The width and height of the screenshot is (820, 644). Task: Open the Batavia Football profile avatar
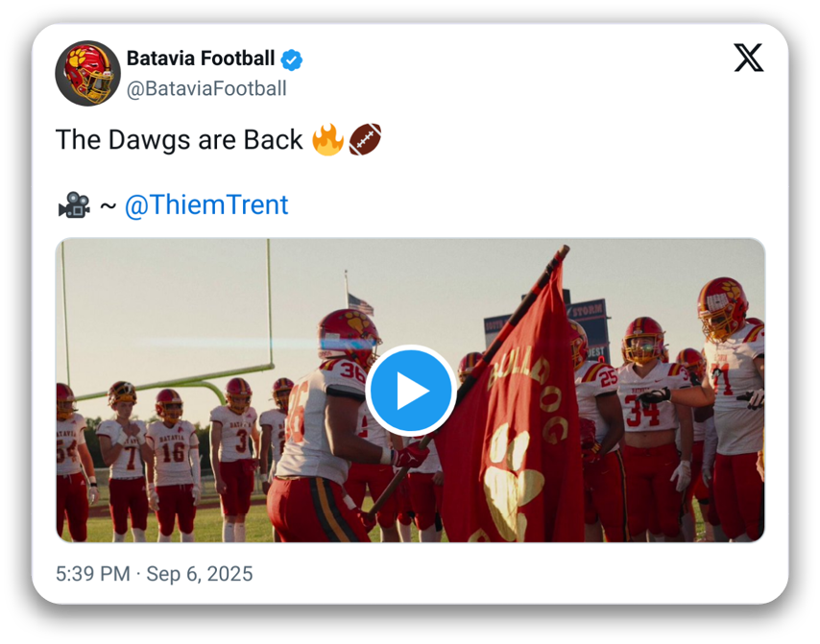87,73
